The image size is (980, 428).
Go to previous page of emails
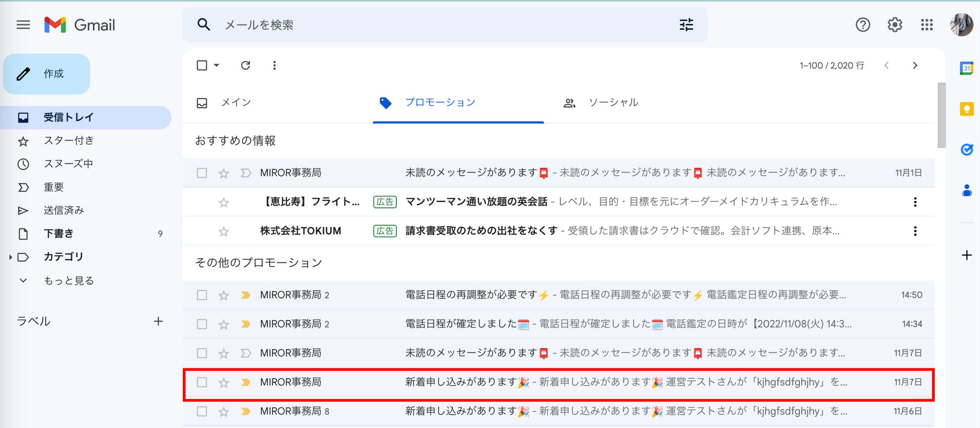886,65
